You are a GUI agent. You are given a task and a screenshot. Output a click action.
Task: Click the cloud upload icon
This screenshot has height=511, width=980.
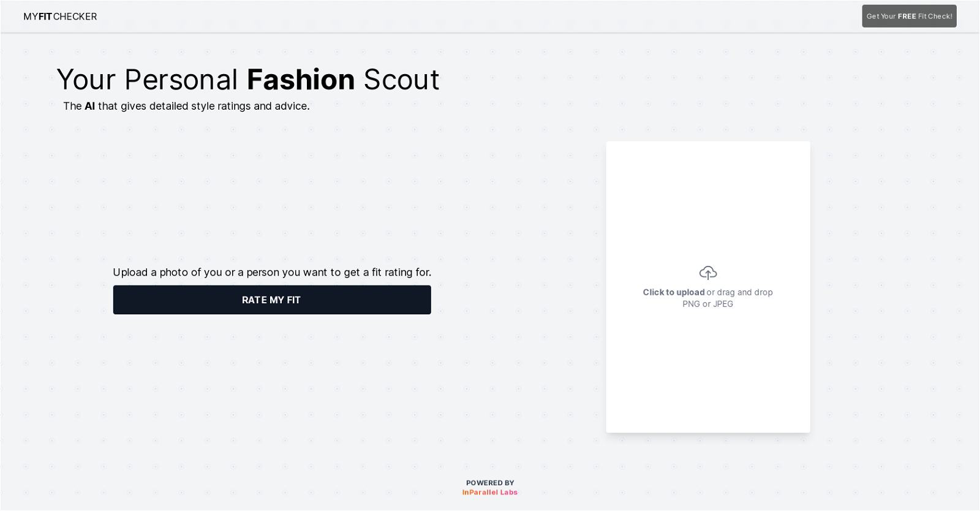click(708, 273)
